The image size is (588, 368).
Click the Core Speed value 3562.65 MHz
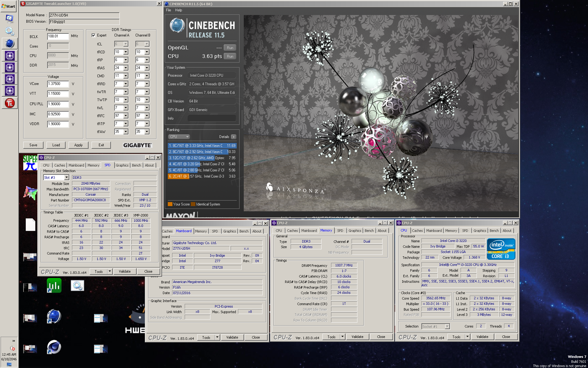(x=436, y=298)
